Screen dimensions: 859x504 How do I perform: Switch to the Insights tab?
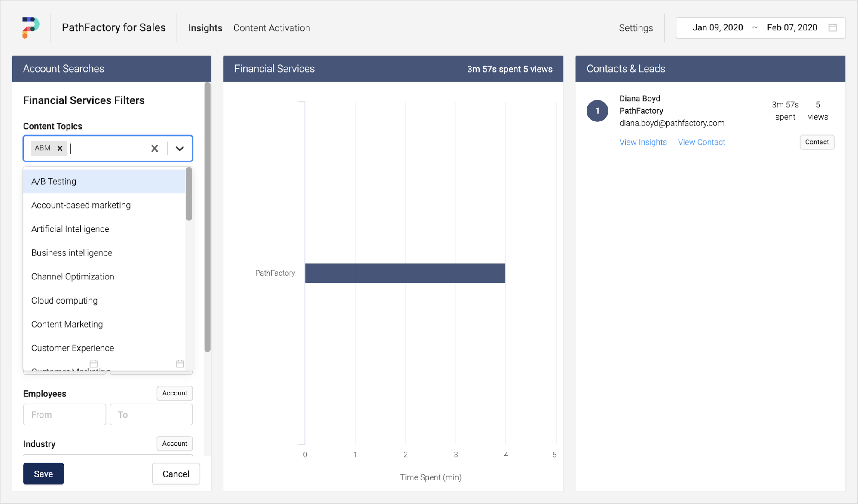click(x=205, y=27)
